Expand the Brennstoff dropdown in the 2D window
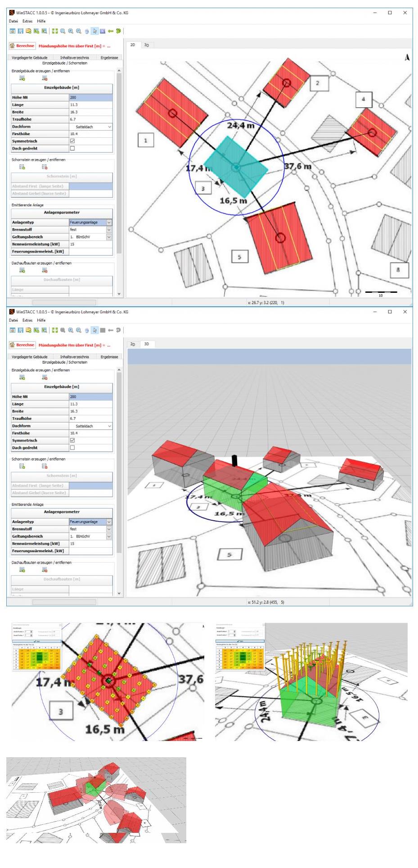 pos(109,230)
